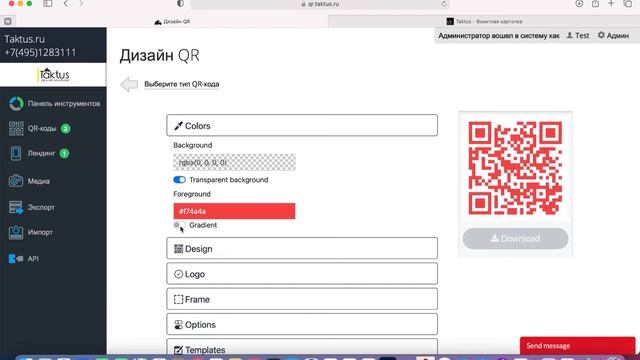This screenshot has height=360, width=640.
Task: Open the Админ link
Action: [x=617, y=36]
